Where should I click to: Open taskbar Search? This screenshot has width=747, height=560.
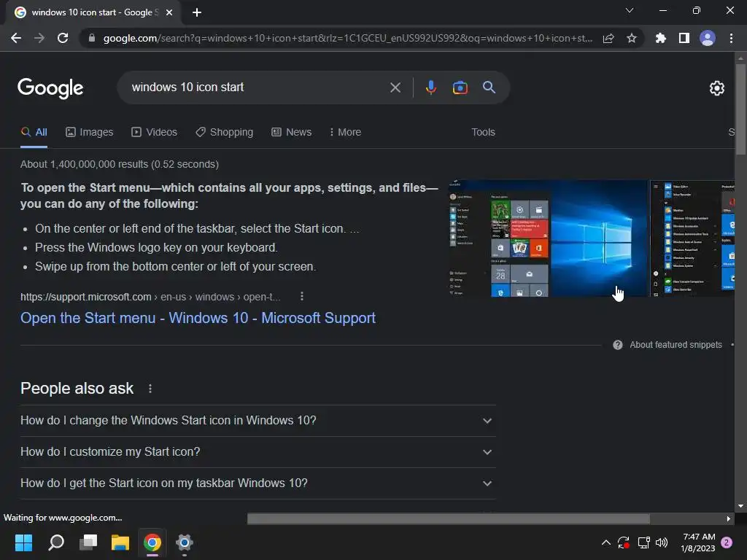point(56,542)
